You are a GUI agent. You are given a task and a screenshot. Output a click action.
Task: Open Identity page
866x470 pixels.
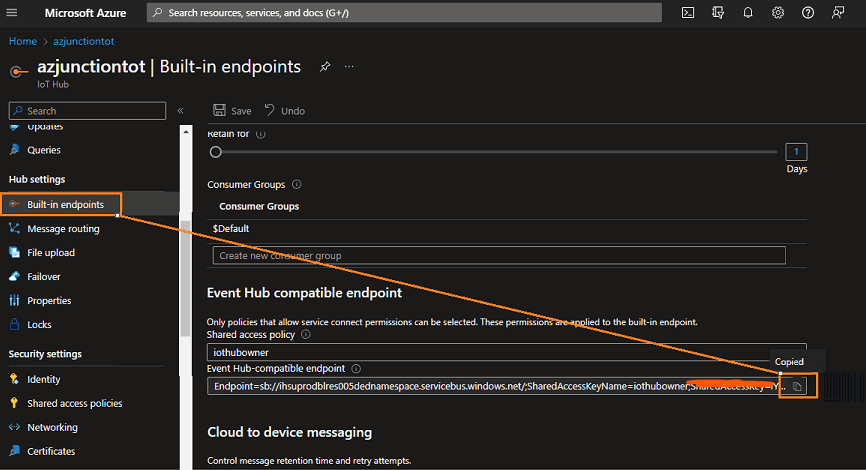(44, 379)
